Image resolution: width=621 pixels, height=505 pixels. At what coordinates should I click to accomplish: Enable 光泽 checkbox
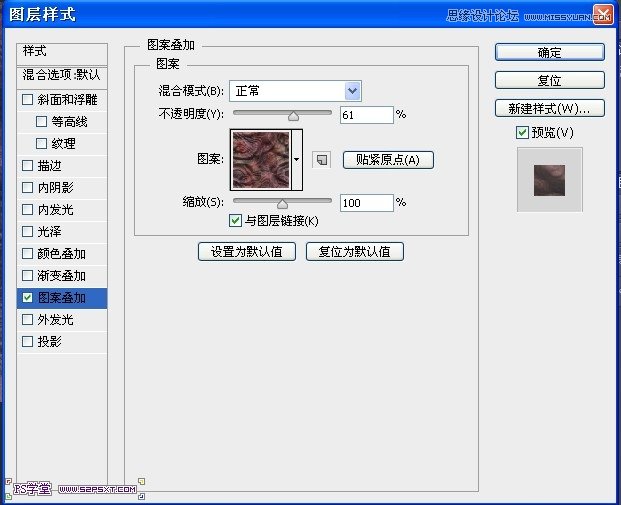(27, 231)
